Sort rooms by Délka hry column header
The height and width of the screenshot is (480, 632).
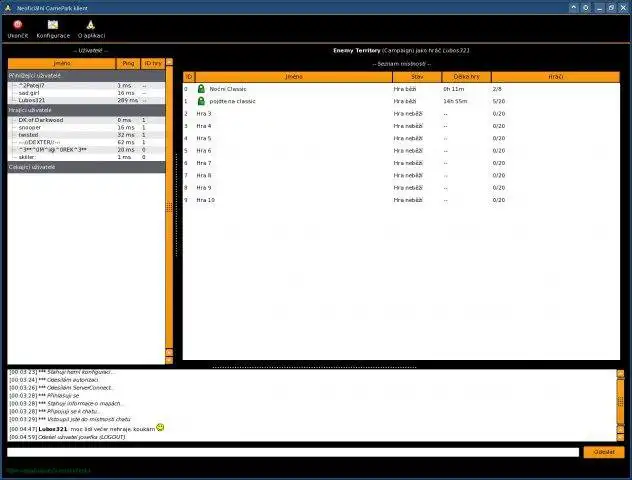coord(466,77)
